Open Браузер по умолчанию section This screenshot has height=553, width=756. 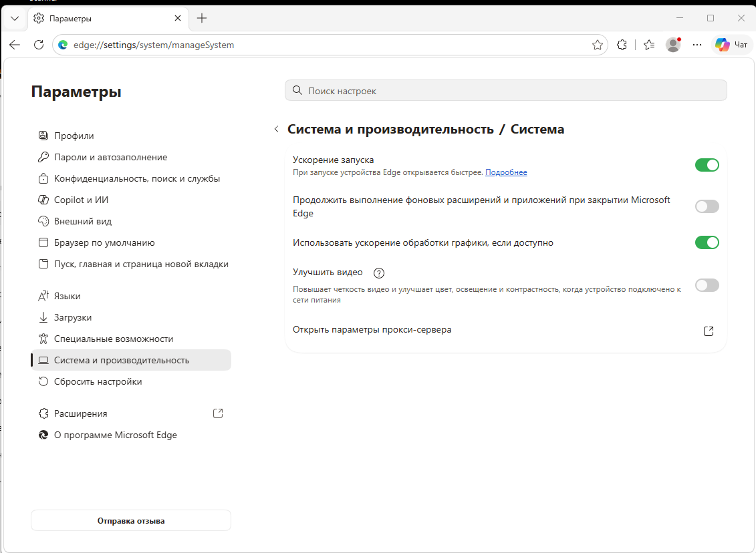131,243
